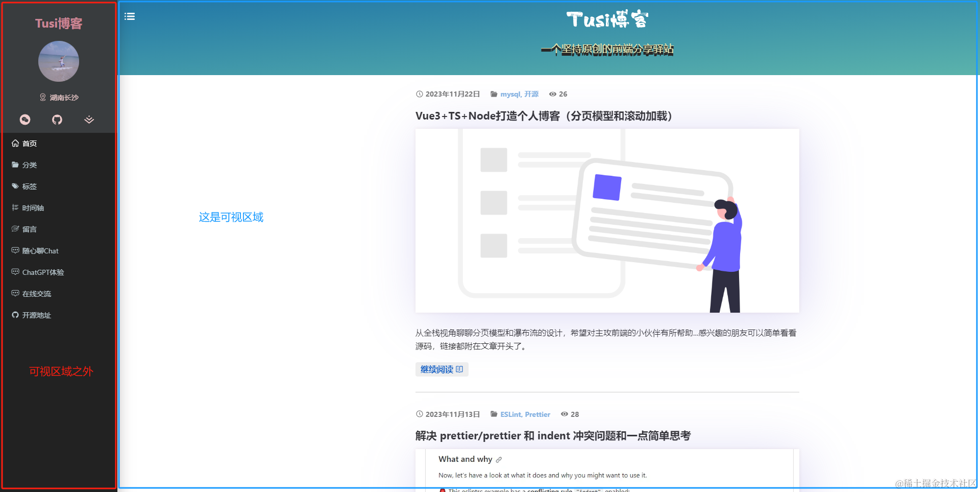Screen dimensions: 980x492
Task: Click the folder icon beside mysql category
Action: pos(494,94)
